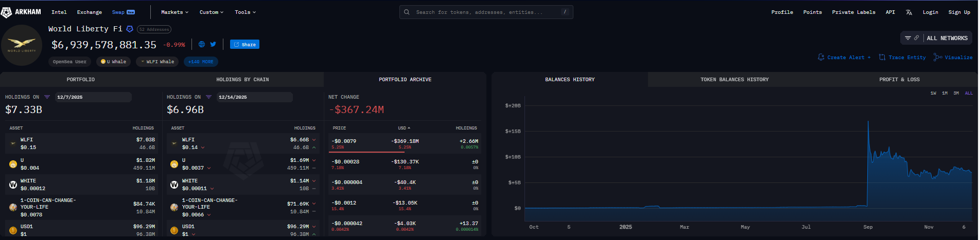Click the Arkham logo icon
Image resolution: width=980 pixels, height=240 pixels.
click(7, 12)
